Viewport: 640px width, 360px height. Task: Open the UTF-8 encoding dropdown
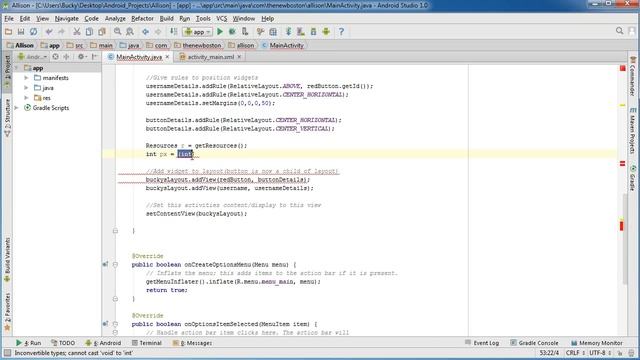(600, 353)
